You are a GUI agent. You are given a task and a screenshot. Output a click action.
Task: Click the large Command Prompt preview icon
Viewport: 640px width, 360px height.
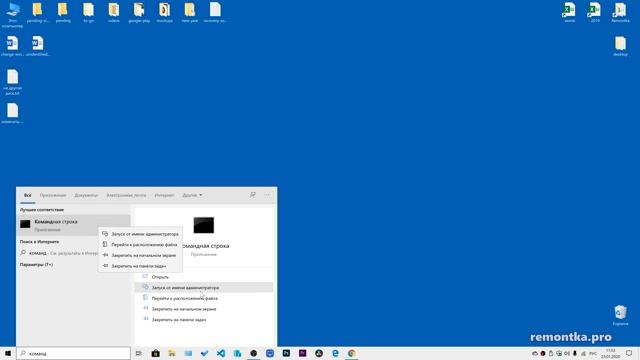coord(204,225)
